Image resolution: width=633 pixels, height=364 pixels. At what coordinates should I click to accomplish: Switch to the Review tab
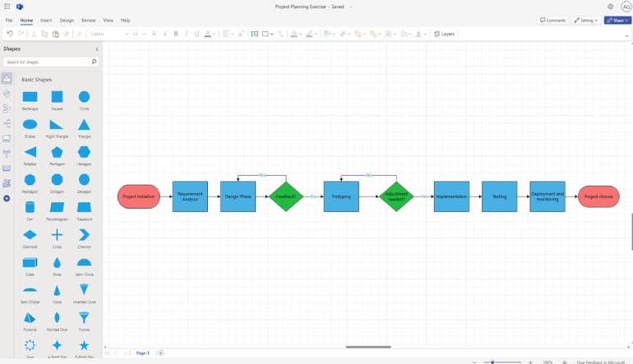[x=89, y=21]
